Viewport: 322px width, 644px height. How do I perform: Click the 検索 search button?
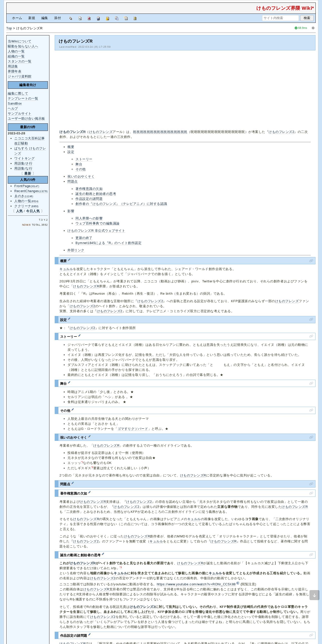(307, 18)
